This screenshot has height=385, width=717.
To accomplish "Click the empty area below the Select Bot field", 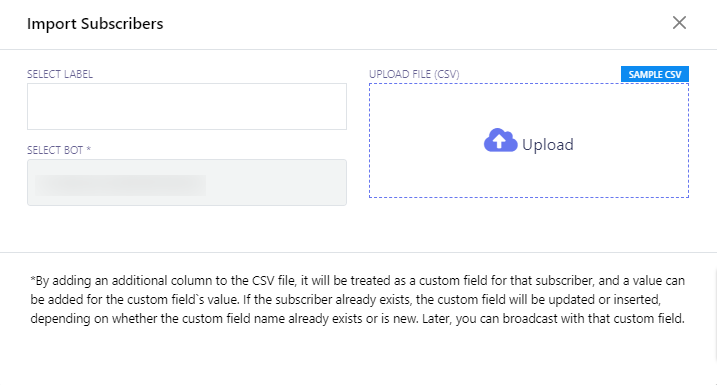I will point(187,229).
